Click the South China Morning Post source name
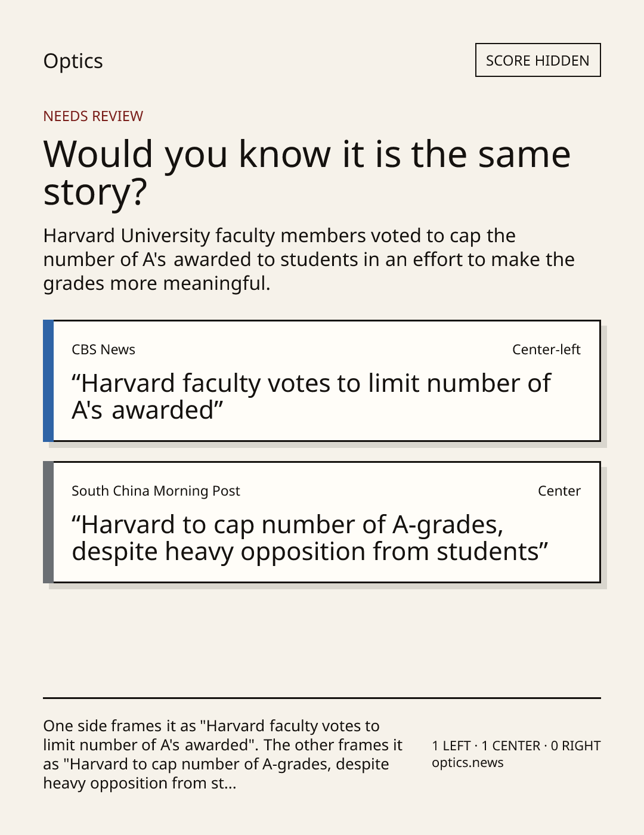The height and width of the screenshot is (835, 644). pos(156,491)
